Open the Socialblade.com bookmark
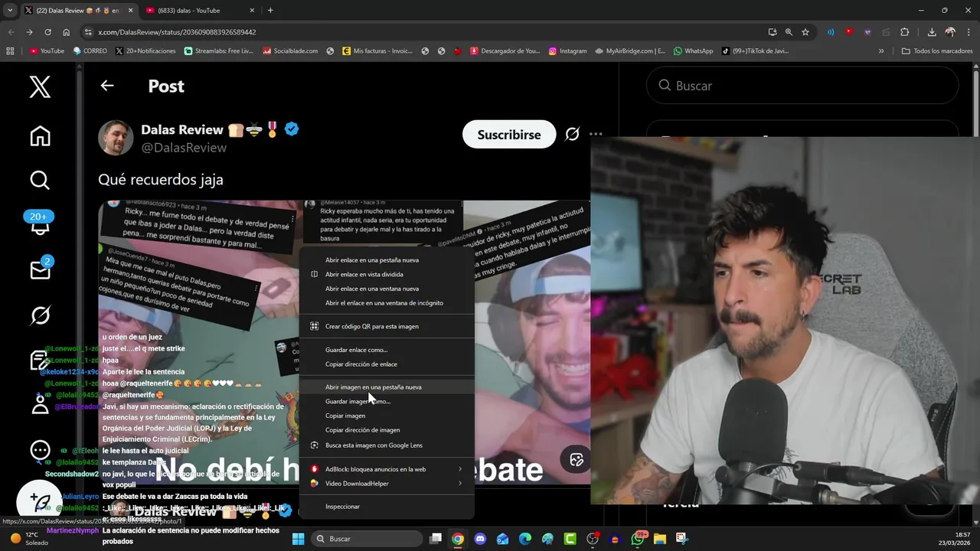The image size is (980, 551). [x=290, y=51]
